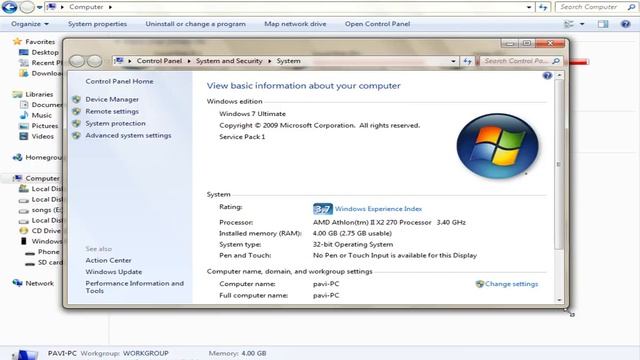640x360 pixels.
Task: Click the refresh icon in System window address bar
Action: pos(467,61)
